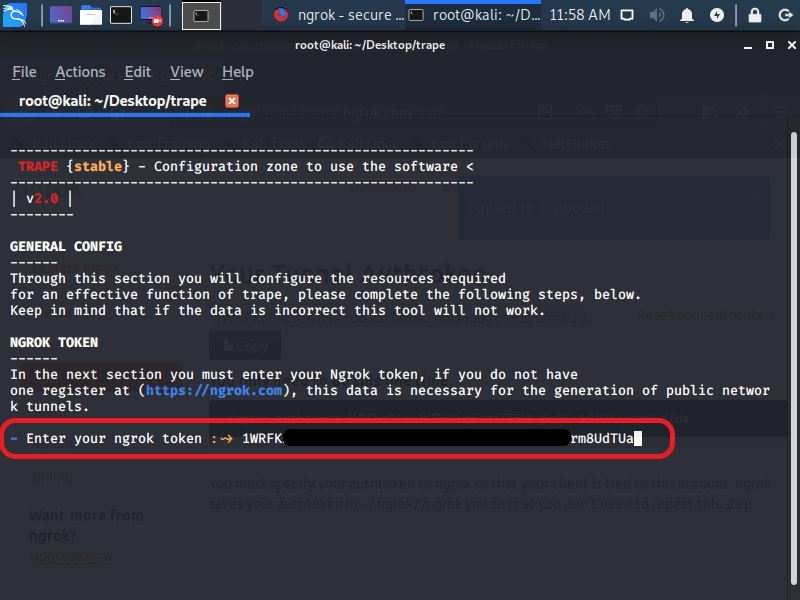Click the NGROK TOKEN heading text
The width and height of the screenshot is (800, 600).
[54, 342]
